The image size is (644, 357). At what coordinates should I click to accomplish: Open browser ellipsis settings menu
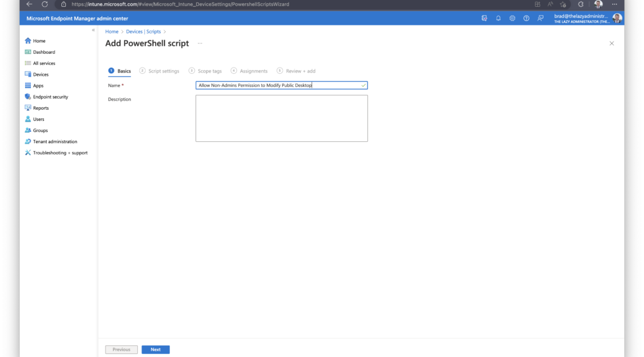tap(614, 4)
